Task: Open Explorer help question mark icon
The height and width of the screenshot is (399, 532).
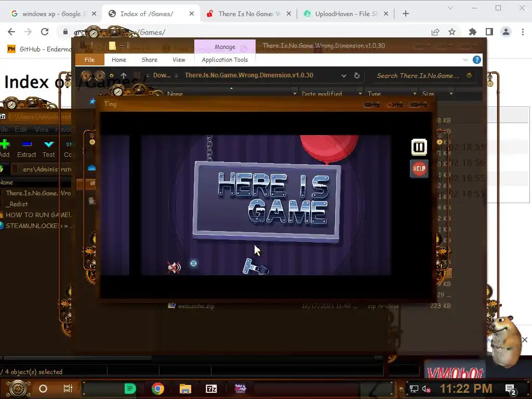Action: coord(477,60)
